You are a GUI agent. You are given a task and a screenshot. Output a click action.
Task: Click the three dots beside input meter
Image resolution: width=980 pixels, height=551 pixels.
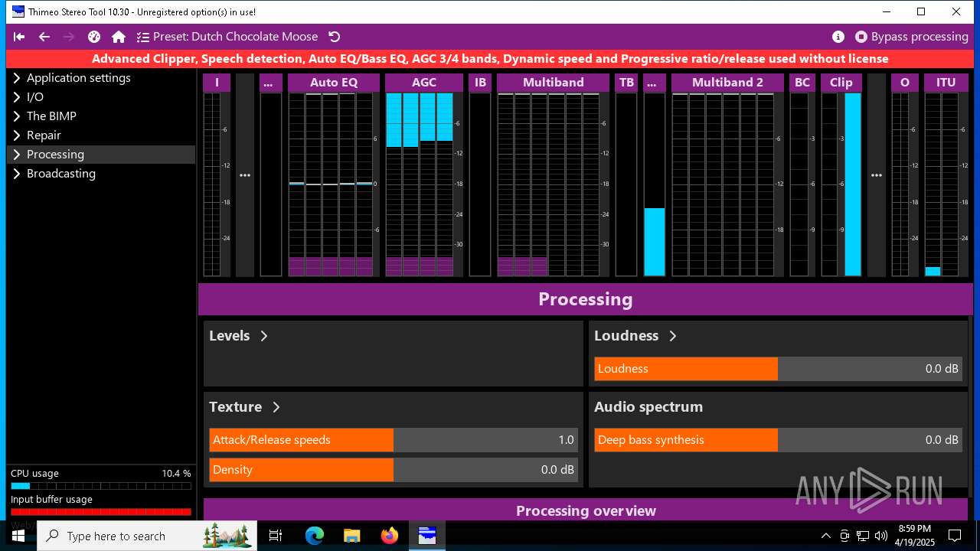coord(245,175)
